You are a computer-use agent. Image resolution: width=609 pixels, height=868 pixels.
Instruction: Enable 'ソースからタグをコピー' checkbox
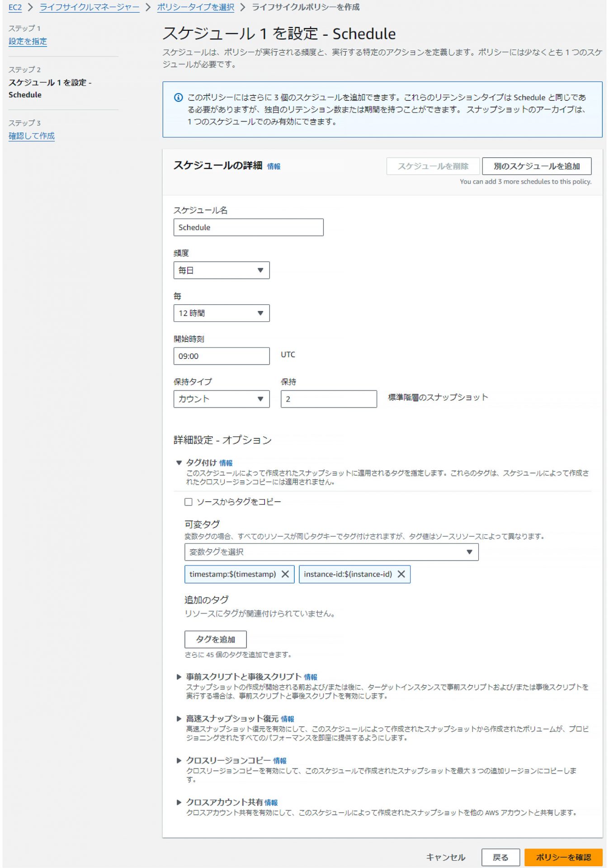coord(189,502)
